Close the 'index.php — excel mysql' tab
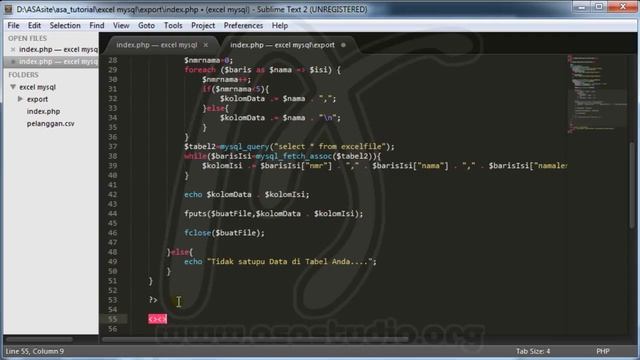Viewport: 640px width, 360px height. (206, 45)
